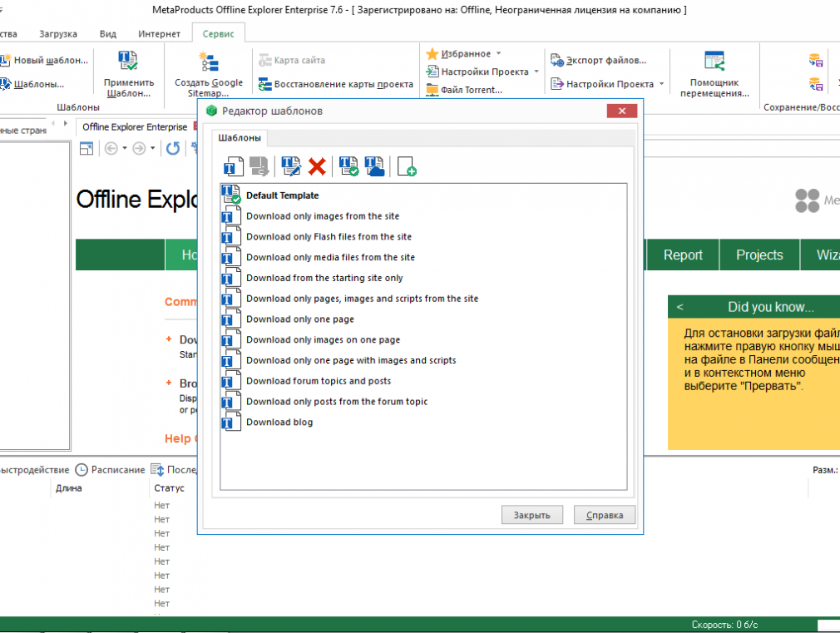Click Применить Шаблон ribbon button
The height and width of the screenshot is (633, 840).
point(129,73)
